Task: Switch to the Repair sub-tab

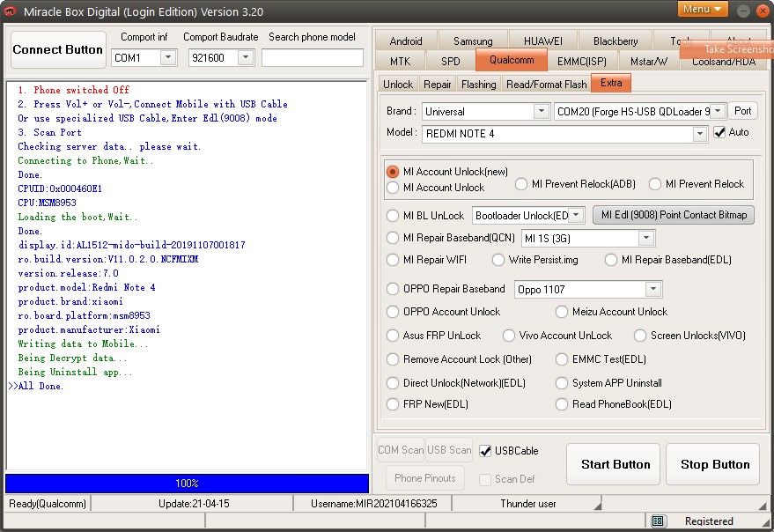Action: 438,84
